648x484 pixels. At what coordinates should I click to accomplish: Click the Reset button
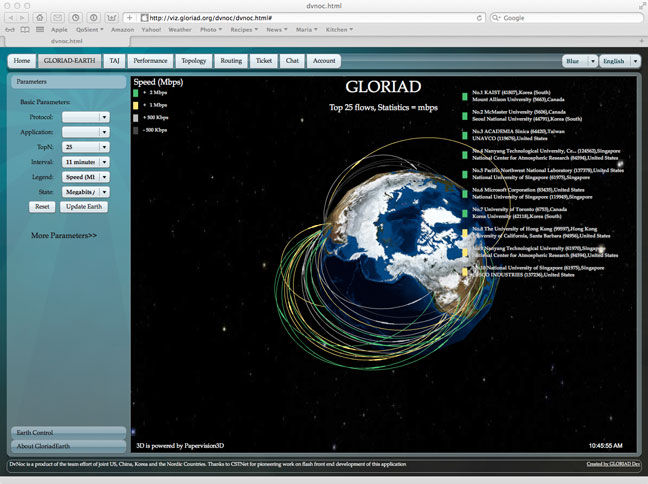pyautogui.click(x=42, y=207)
